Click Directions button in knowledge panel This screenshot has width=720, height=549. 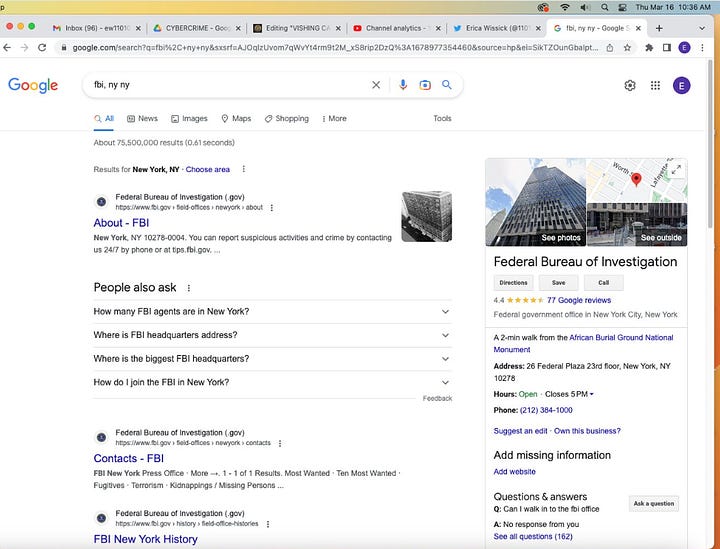513,283
